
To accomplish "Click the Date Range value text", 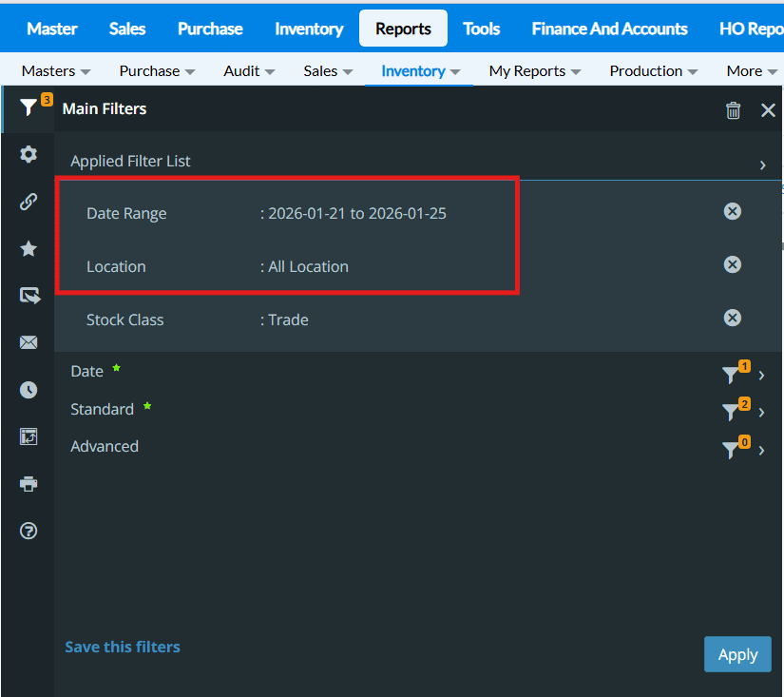I will [x=357, y=214].
